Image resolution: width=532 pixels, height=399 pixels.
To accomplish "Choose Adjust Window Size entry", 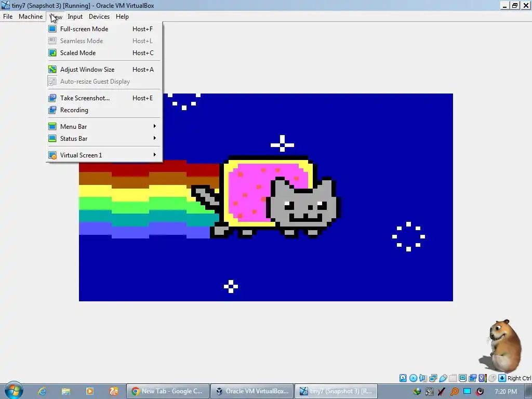I will 104,69.
